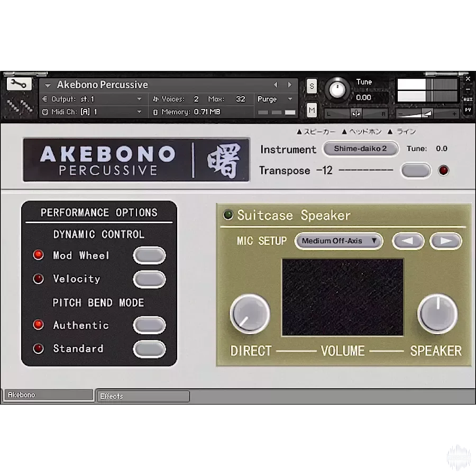Click the Output routing icon
The image size is (476, 476).
pos(45,99)
